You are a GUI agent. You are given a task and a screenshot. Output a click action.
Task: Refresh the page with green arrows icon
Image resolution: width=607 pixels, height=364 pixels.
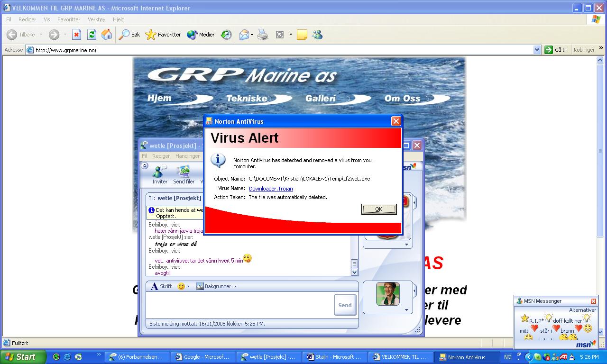[92, 35]
